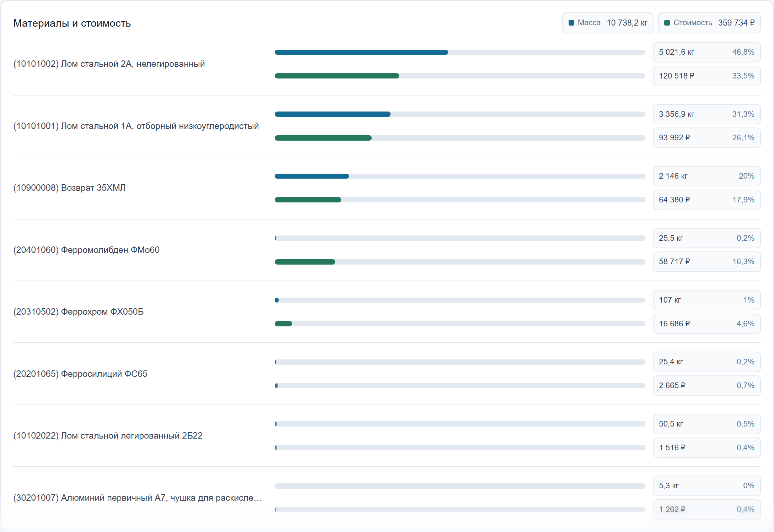Click cost bar of Феррохром ФХ050Б
Screen dimensions: 774x532
coord(460,324)
